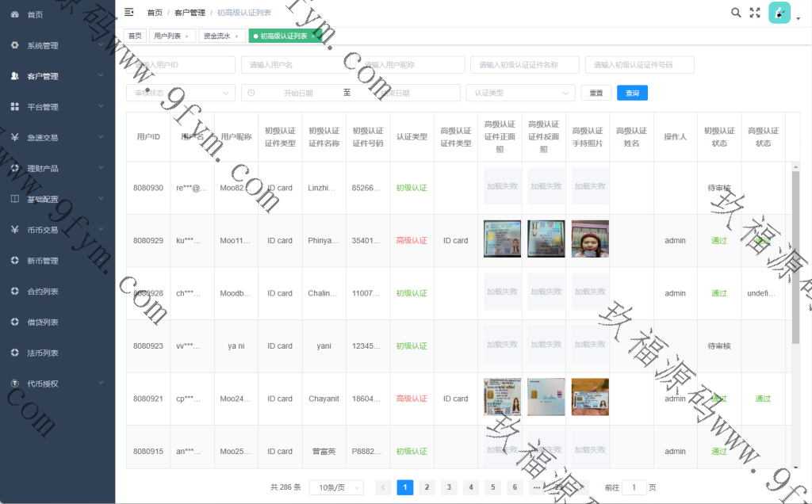
Task: Click the ID front photo thumbnail for user 8080929
Action: point(502,239)
